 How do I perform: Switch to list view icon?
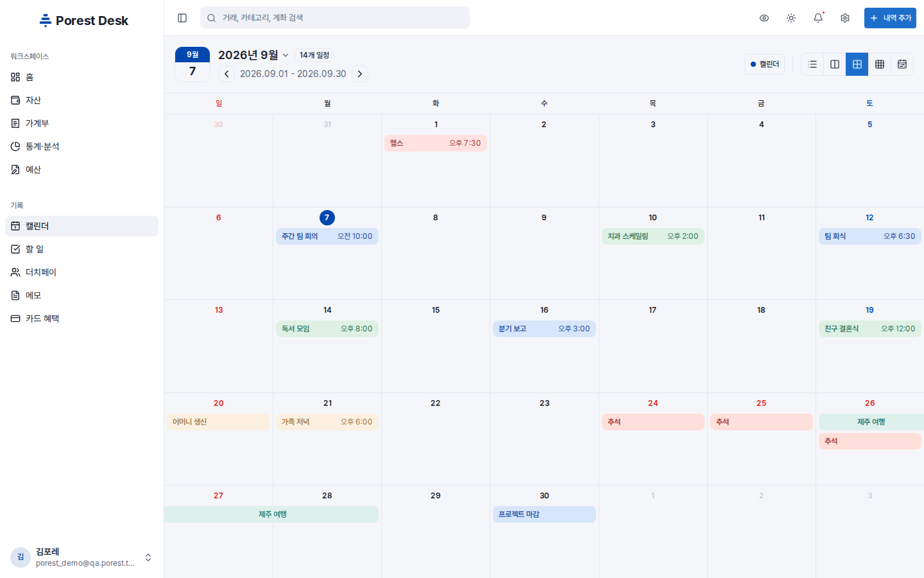[x=812, y=64]
